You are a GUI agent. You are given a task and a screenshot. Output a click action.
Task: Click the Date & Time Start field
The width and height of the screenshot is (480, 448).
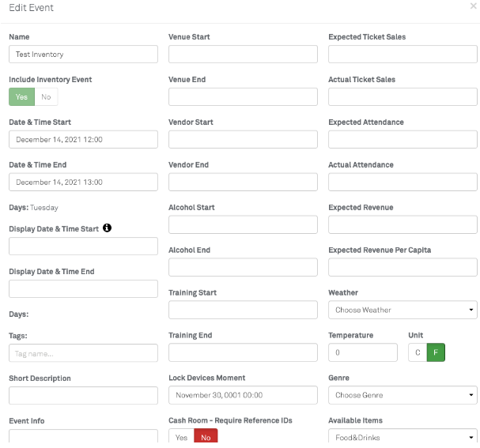point(83,140)
